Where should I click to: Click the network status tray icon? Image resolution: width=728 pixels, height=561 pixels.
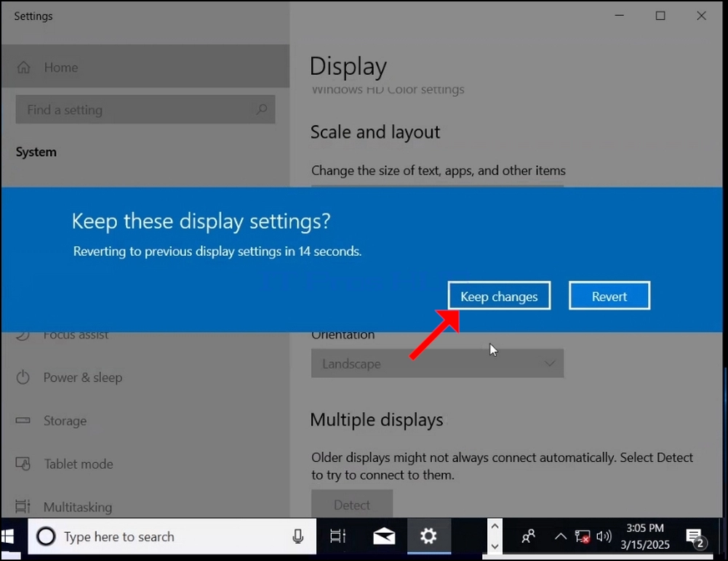click(x=583, y=537)
